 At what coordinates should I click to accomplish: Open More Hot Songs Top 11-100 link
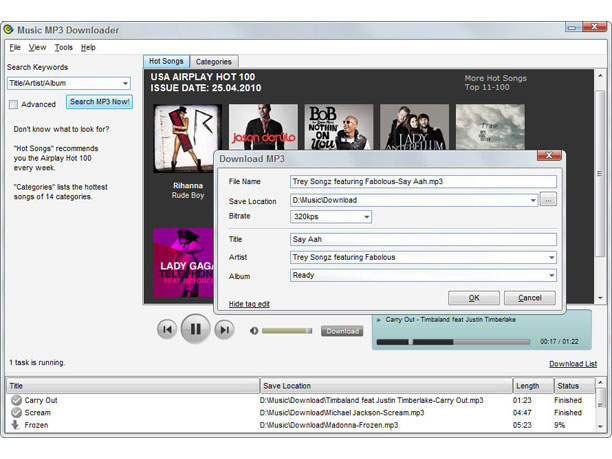point(495,83)
